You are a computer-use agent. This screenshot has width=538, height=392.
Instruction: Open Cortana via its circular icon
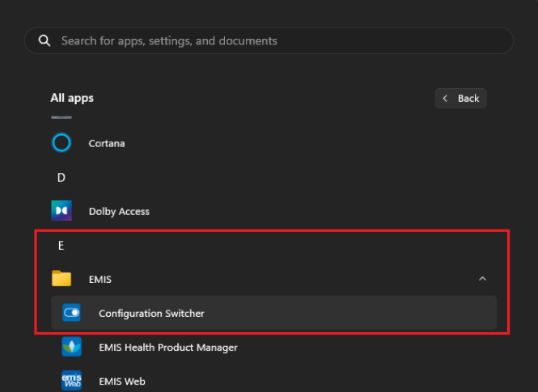click(x=61, y=143)
